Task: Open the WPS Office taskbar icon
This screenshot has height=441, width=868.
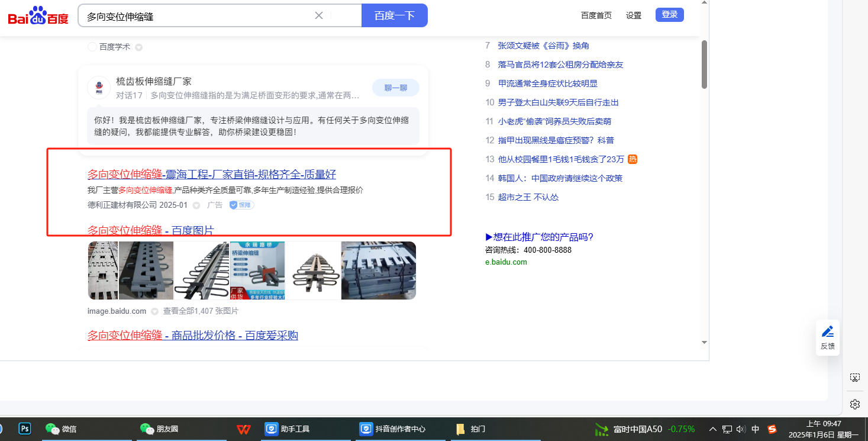Action: (243, 429)
